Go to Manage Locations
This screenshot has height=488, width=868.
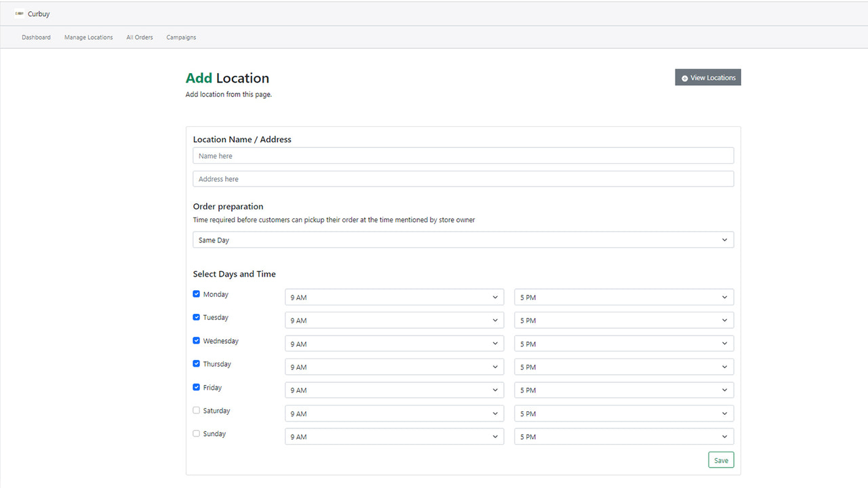point(89,37)
